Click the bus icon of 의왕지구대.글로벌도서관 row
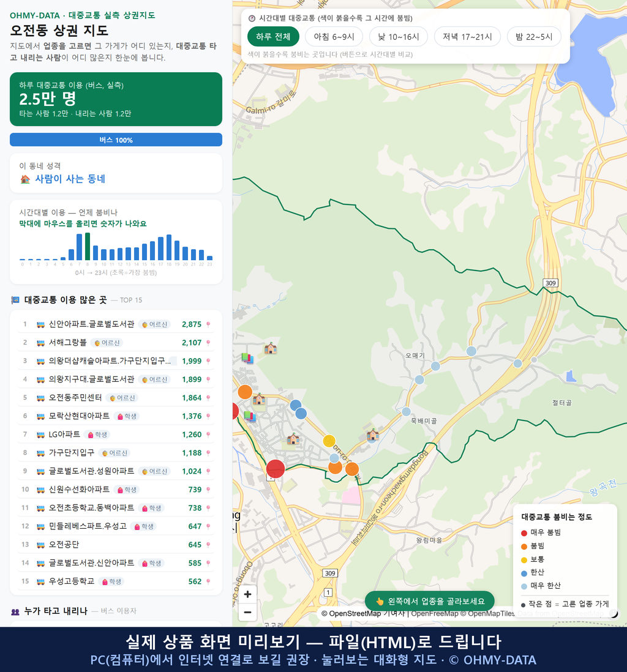Screen dimensions: 627x672 click(41, 379)
